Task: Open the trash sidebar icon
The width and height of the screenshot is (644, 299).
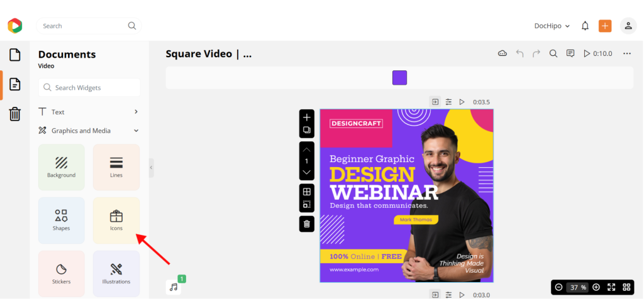Action: click(15, 114)
